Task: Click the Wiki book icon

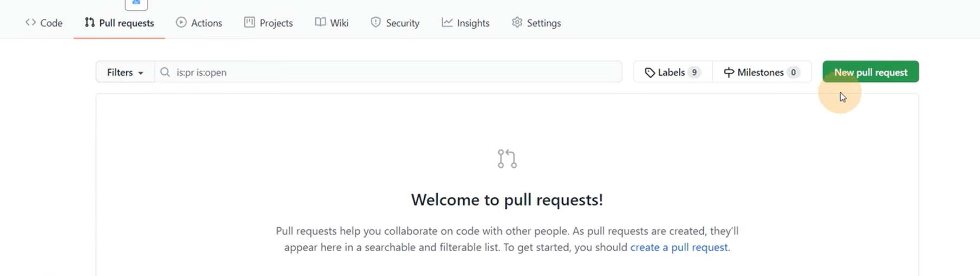Action: (x=321, y=22)
